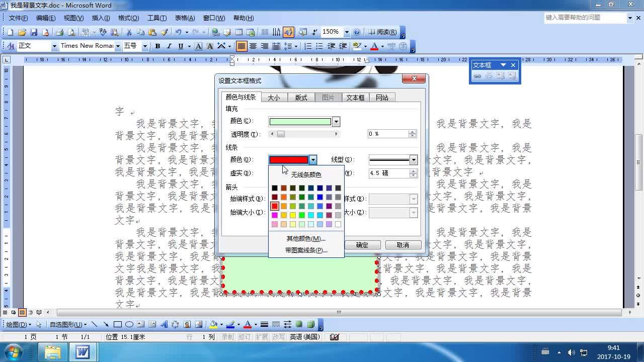Open the 工具 menu

[156, 18]
